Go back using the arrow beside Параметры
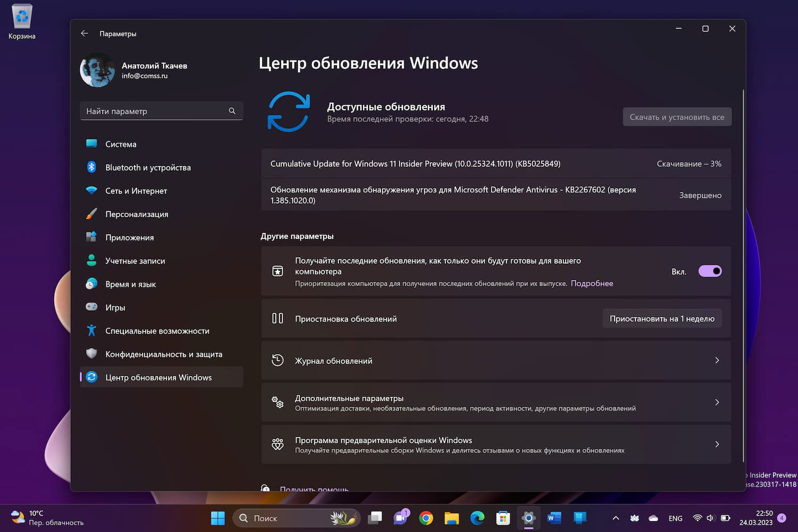Viewport: 798px width, 532px height. click(84, 34)
